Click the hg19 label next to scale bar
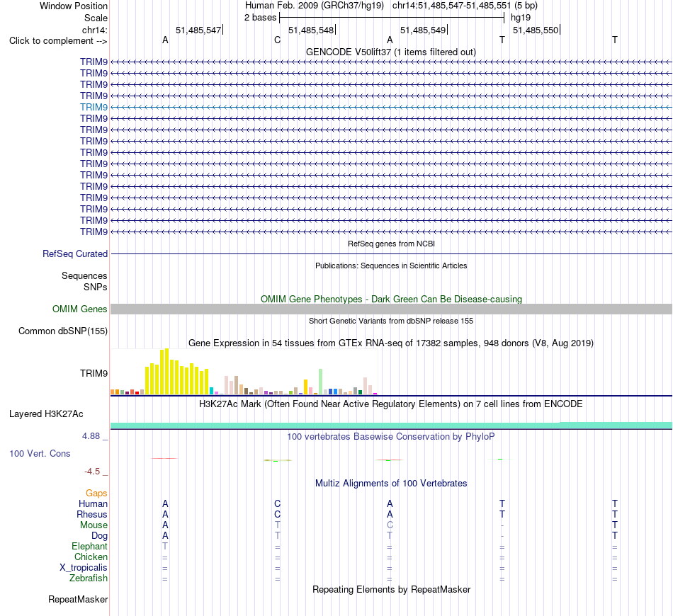Screen dimensions: 673x616 coord(521,18)
